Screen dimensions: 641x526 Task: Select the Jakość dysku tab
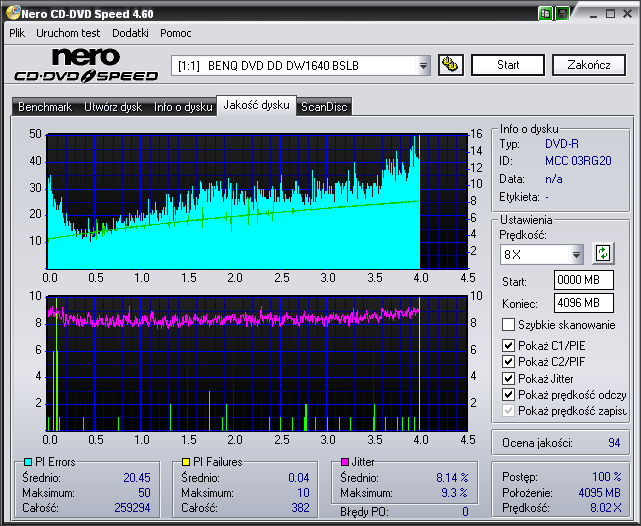256,105
